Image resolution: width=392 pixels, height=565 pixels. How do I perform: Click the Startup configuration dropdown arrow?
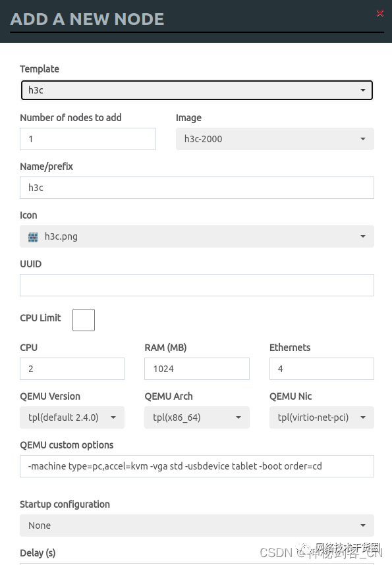click(x=363, y=525)
